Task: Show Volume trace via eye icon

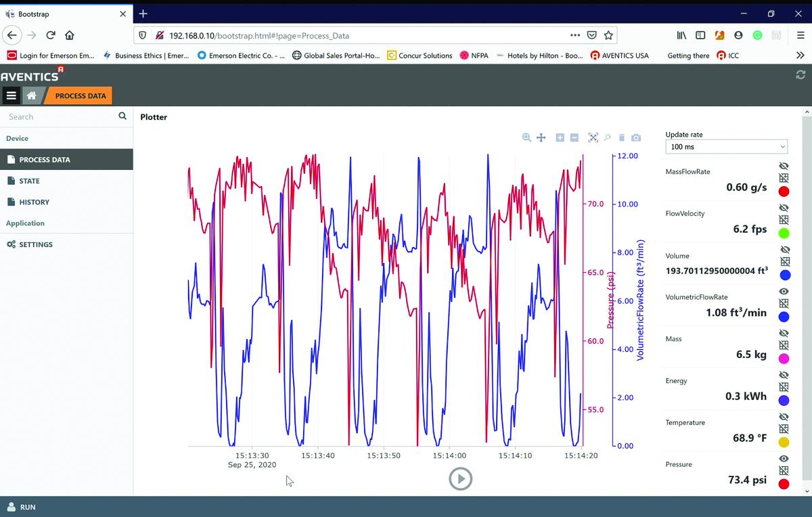Action: (784, 250)
